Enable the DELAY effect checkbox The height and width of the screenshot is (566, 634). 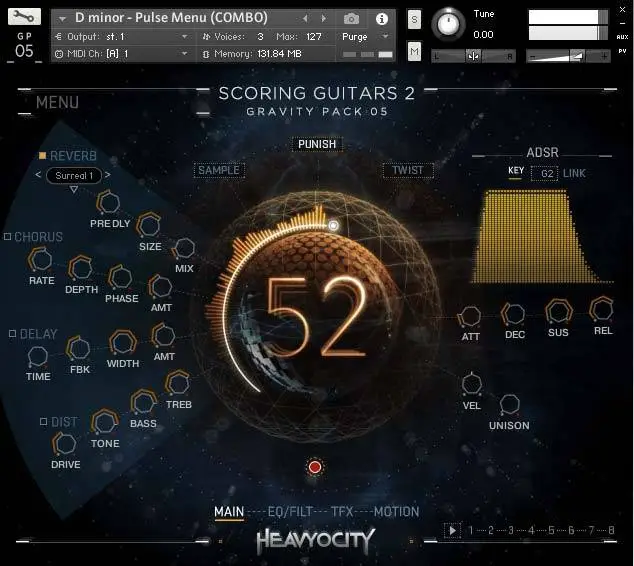[13, 334]
